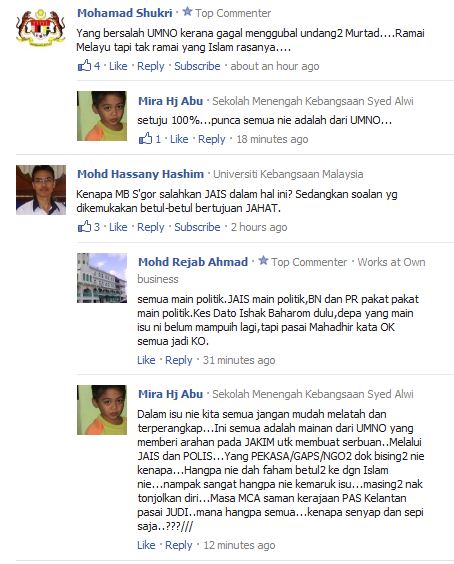Screen dimensions: 454x564
Task: Click thumbs-up icon on Mohd Hassany Hashim's comment
Action: [x=84, y=227]
